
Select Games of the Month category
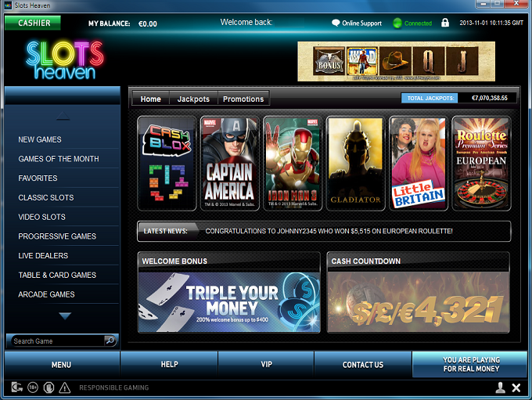[59, 159]
